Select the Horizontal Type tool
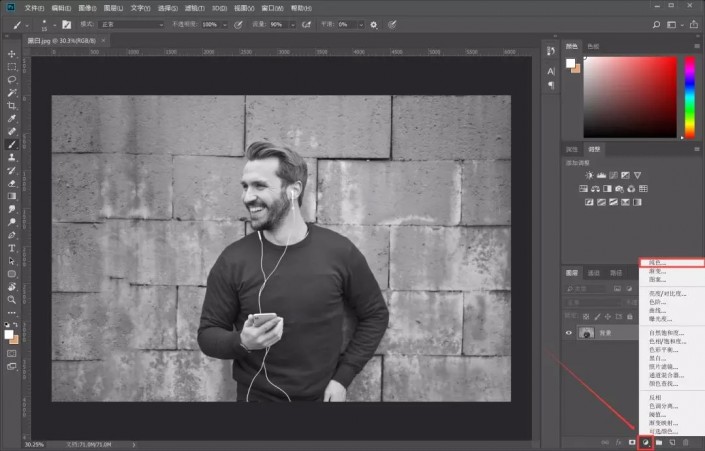The height and width of the screenshot is (451, 705). click(x=12, y=247)
